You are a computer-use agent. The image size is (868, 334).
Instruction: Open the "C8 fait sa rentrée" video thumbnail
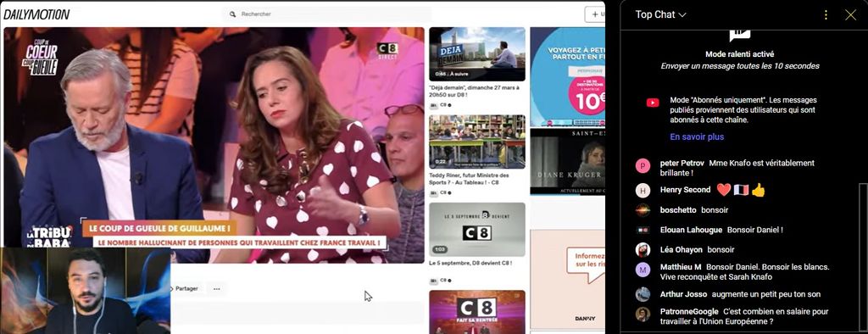(x=477, y=312)
